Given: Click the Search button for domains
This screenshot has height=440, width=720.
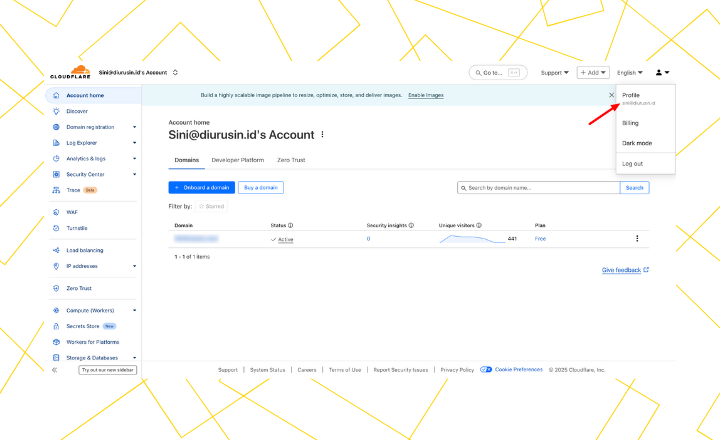Looking at the screenshot, I should [634, 188].
